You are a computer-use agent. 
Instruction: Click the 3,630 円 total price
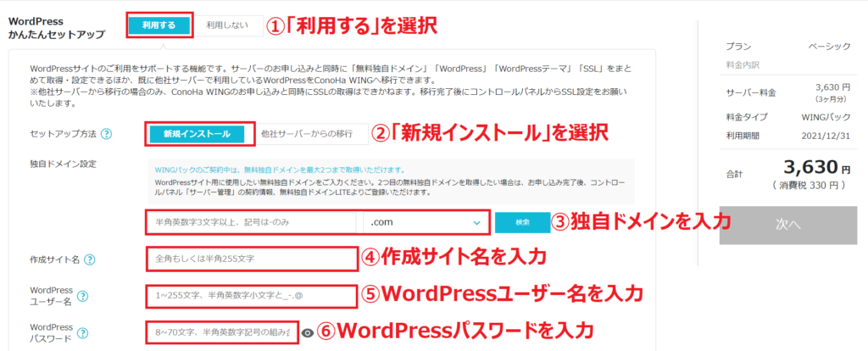[816, 167]
